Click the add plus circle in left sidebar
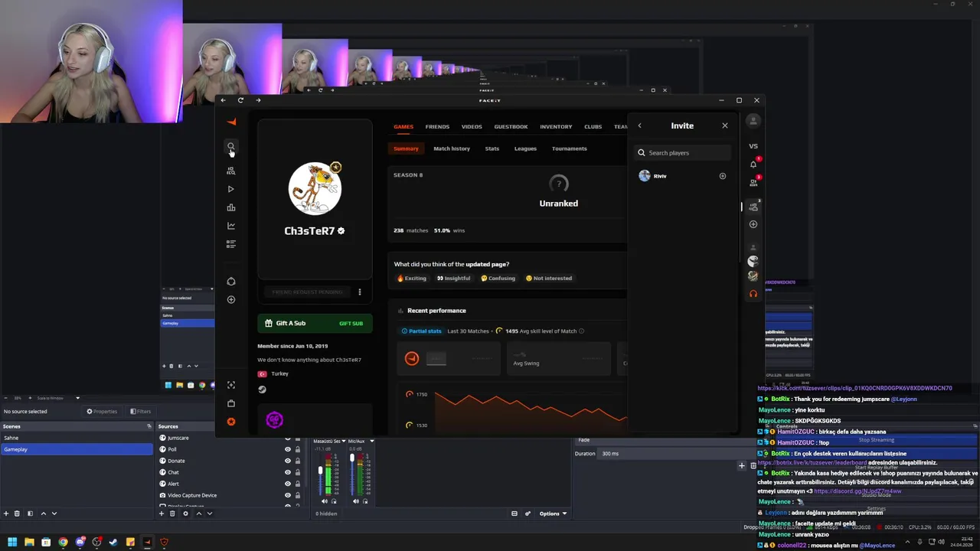Screen dimensions: 980x551 tap(230, 299)
